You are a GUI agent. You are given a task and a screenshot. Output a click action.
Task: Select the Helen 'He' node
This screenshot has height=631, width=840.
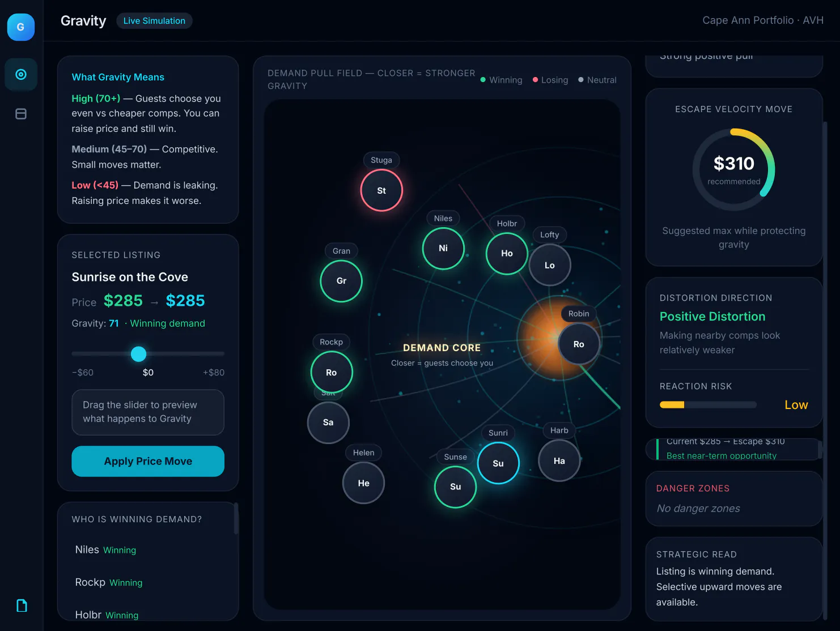(364, 483)
